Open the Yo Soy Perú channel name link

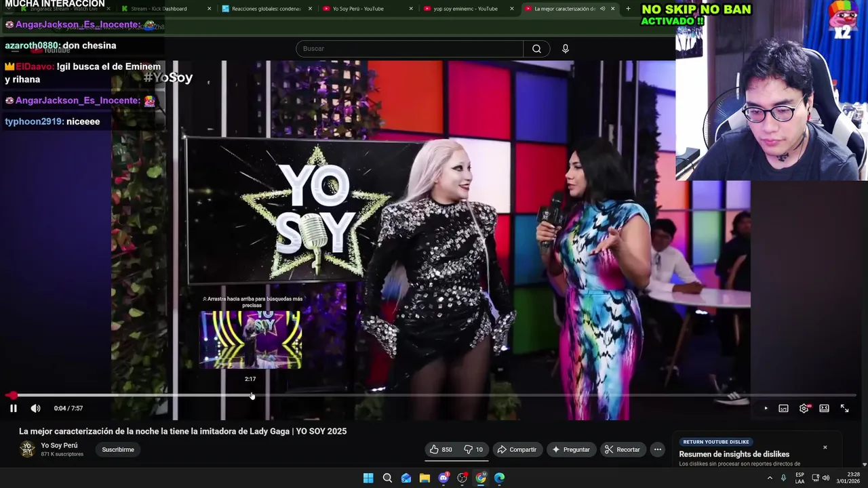[59, 445]
